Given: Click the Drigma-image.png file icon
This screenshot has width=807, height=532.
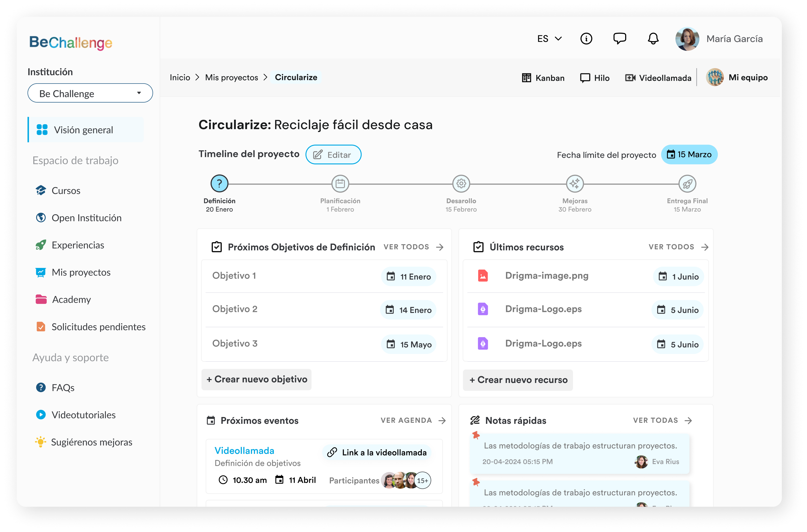Looking at the screenshot, I should pyautogui.click(x=483, y=276).
